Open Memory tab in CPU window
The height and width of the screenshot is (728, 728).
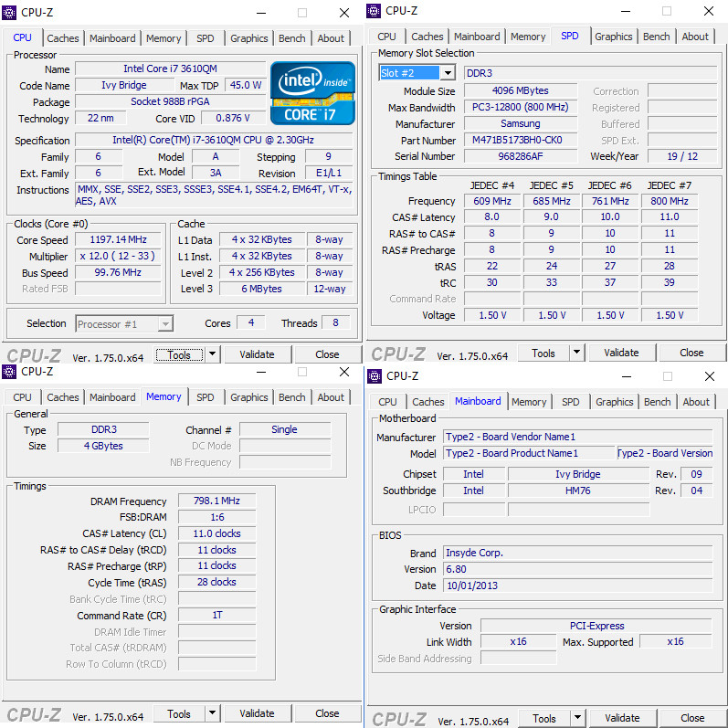164,38
